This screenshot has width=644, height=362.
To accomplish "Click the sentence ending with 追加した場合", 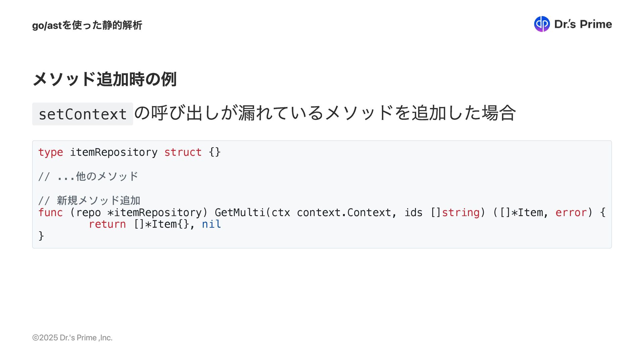I will (x=325, y=113).
